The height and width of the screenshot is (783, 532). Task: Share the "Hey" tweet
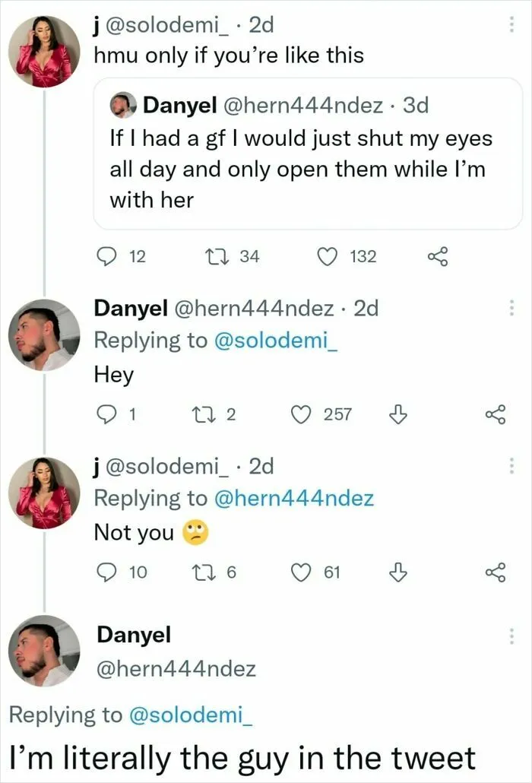click(496, 414)
